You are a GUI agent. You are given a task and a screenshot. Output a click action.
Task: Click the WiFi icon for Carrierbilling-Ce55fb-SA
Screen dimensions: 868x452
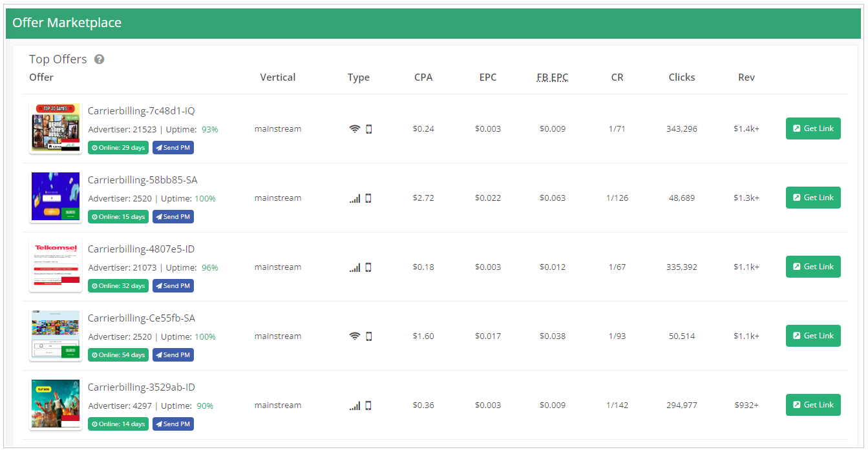click(354, 336)
